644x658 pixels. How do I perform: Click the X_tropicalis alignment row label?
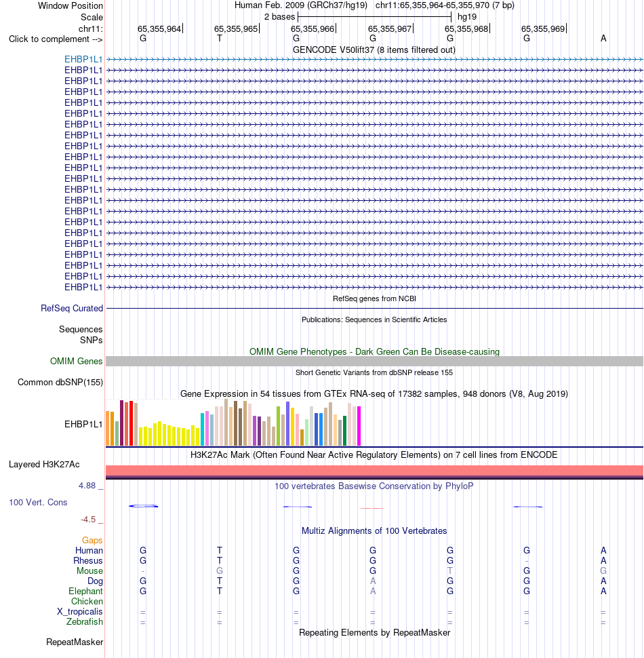(x=80, y=611)
